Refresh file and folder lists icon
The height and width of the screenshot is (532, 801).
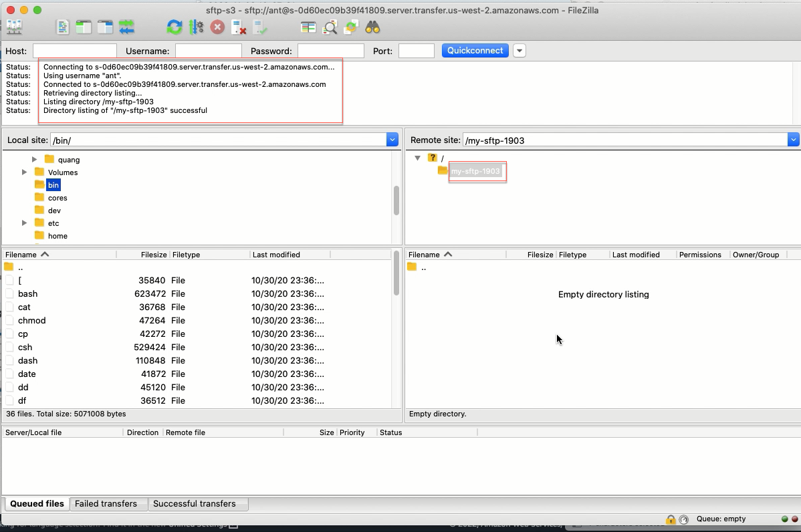pos(175,27)
